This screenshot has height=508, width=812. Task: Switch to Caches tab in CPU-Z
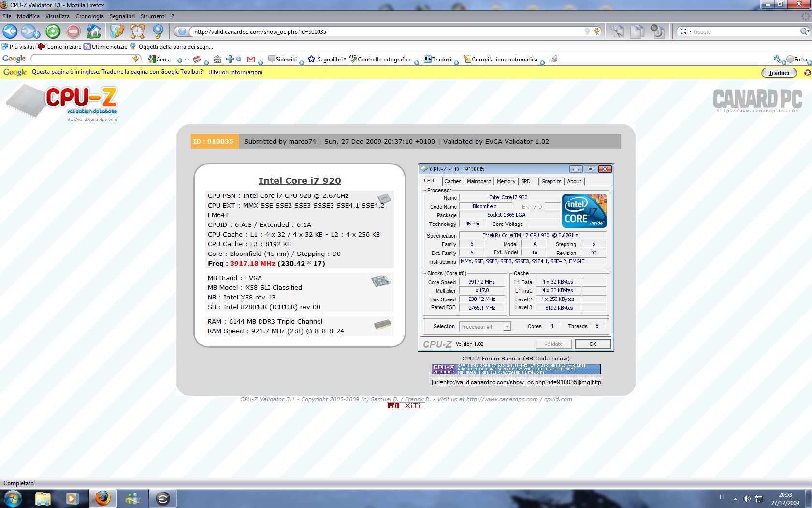(452, 181)
